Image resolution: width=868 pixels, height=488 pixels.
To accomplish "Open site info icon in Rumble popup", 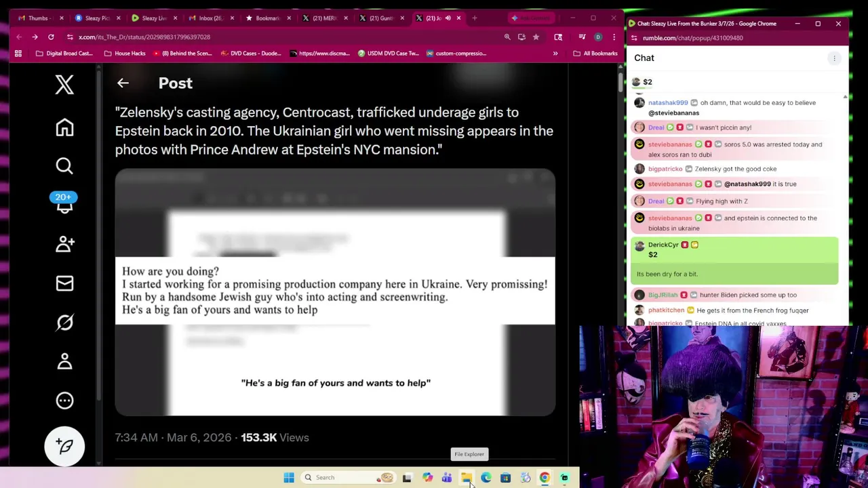I will [x=634, y=38].
